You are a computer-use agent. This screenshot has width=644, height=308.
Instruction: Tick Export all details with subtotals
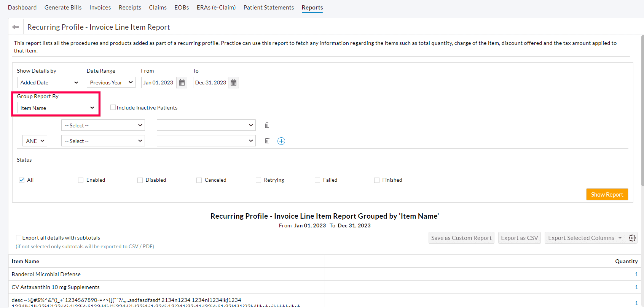(x=19, y=238)
